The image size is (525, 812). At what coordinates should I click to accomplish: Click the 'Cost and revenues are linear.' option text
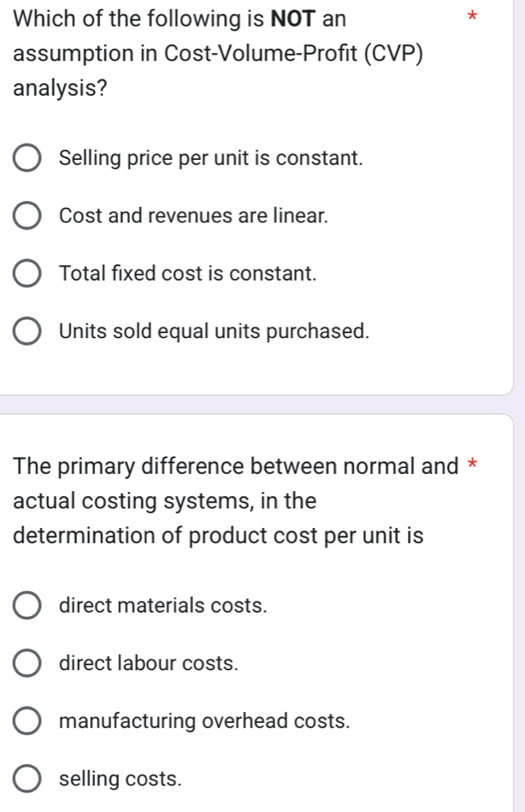pyautogui.click(x=194, y=216)
